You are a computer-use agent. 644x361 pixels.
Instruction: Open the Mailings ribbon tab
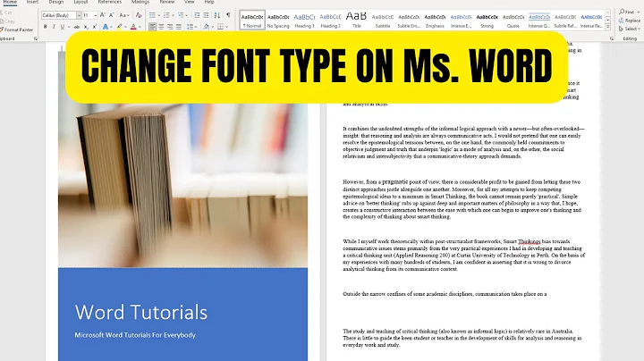point(140,2)
